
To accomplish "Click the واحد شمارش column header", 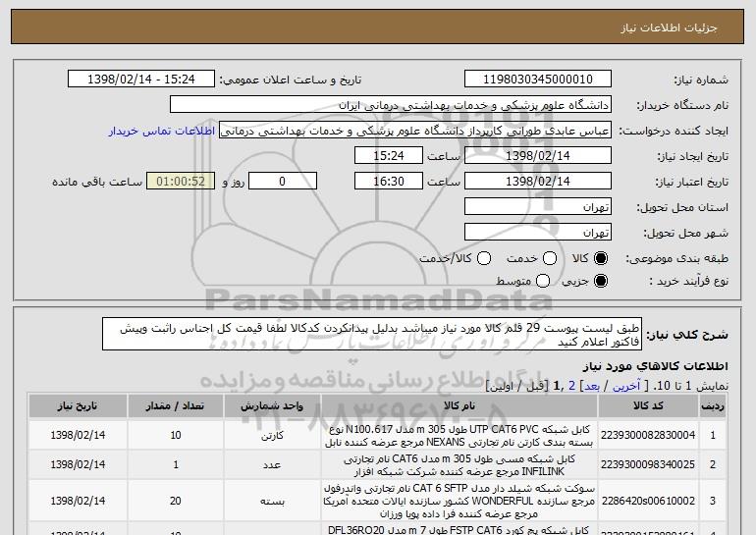I will click(x=272, y=405).
